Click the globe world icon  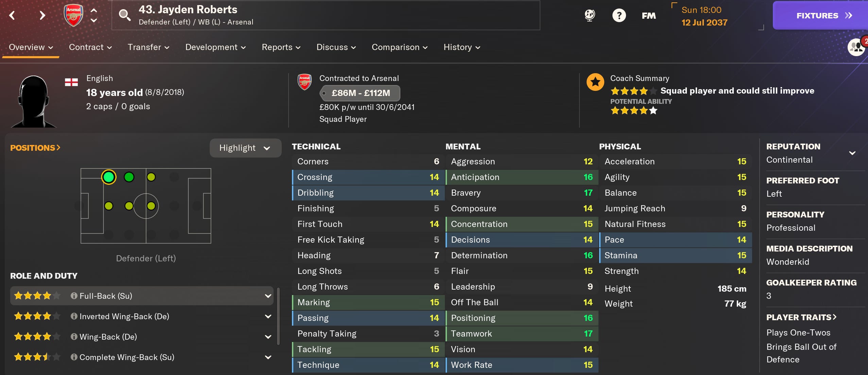click(590, 15)
